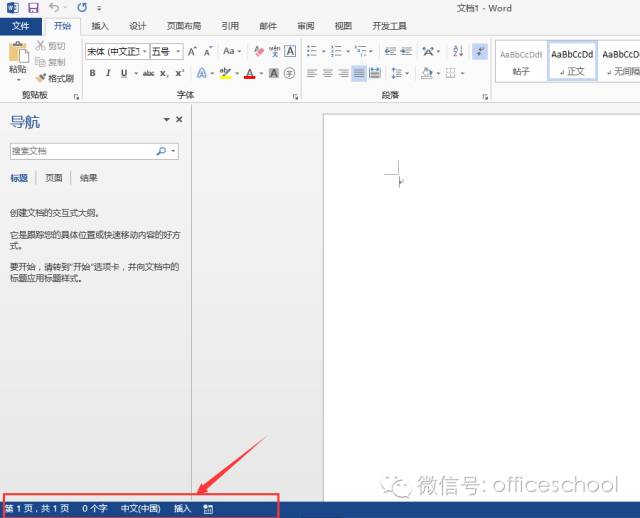Toggle show/hide paragraph marks

[x=478, y=51]
